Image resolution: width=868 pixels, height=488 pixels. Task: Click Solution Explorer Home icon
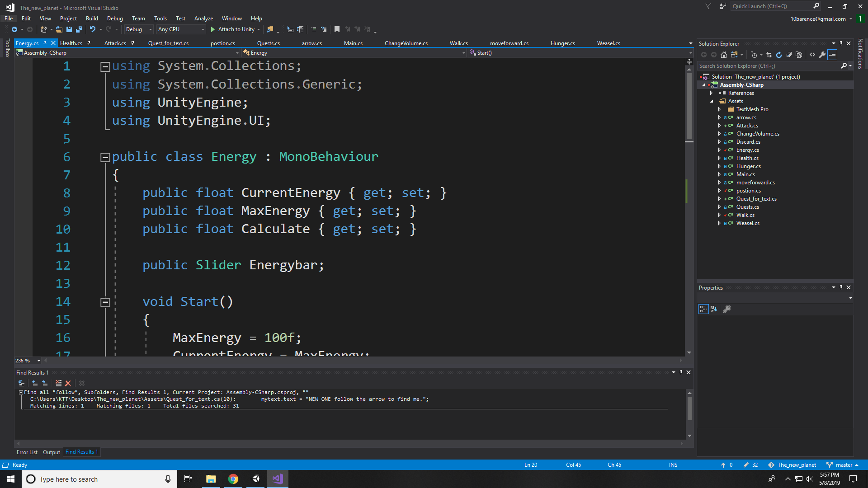pyautogui.click(x=724, y=55)
